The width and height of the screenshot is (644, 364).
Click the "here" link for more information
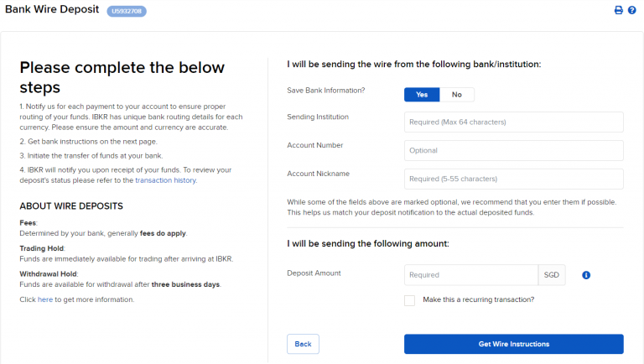tap(44, 299)
